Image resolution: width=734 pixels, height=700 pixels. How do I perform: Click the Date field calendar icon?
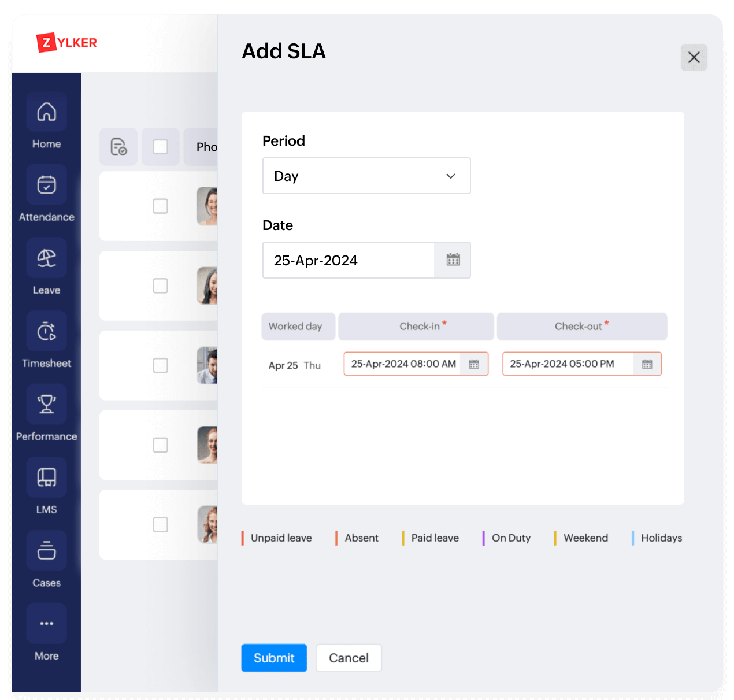click(x=453, y=260)
